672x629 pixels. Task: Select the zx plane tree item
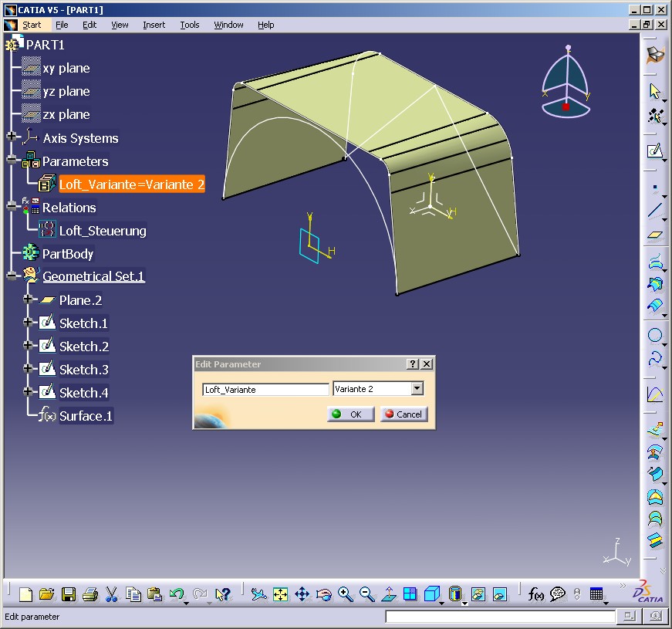(x=66, y=114)
